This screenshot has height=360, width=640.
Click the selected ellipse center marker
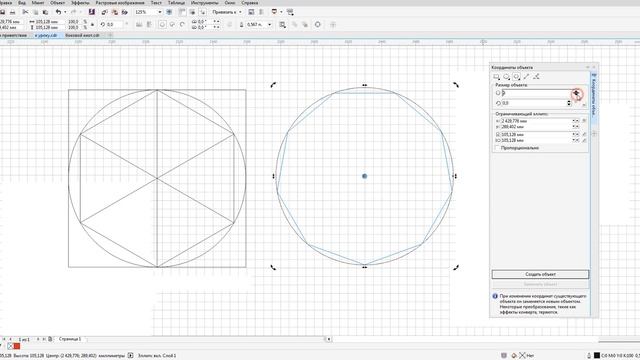point(364,176)
